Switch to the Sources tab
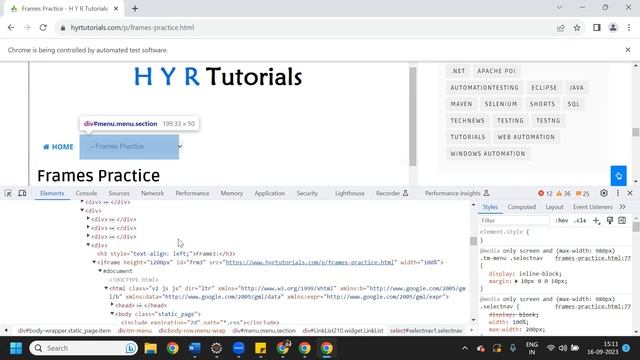 click(119, 193)
